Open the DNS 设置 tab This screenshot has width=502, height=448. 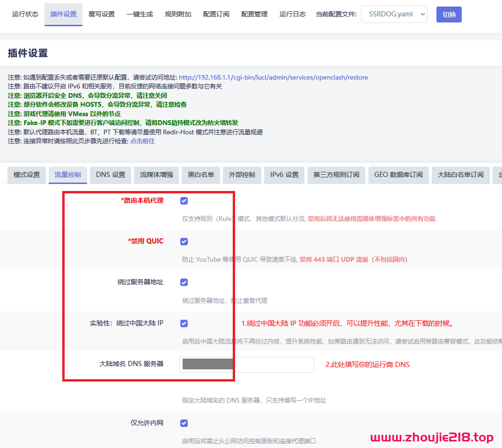pos(110,175)
